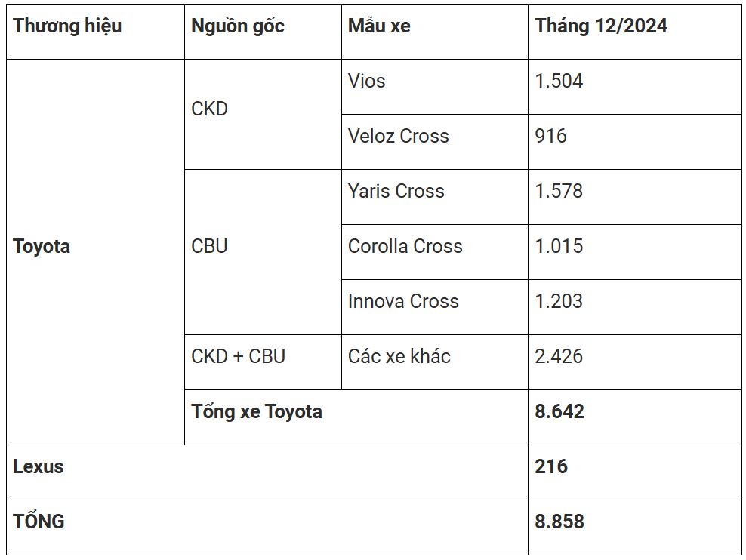Click the Yaris Cross model cell
The height and width of the screenshot is (560, 746).
pos(396,192)
